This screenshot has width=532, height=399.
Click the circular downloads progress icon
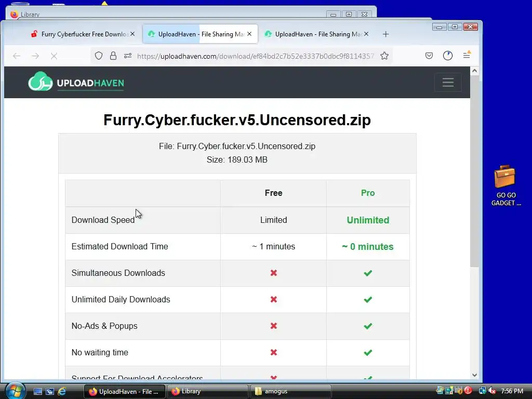[448, 56]
